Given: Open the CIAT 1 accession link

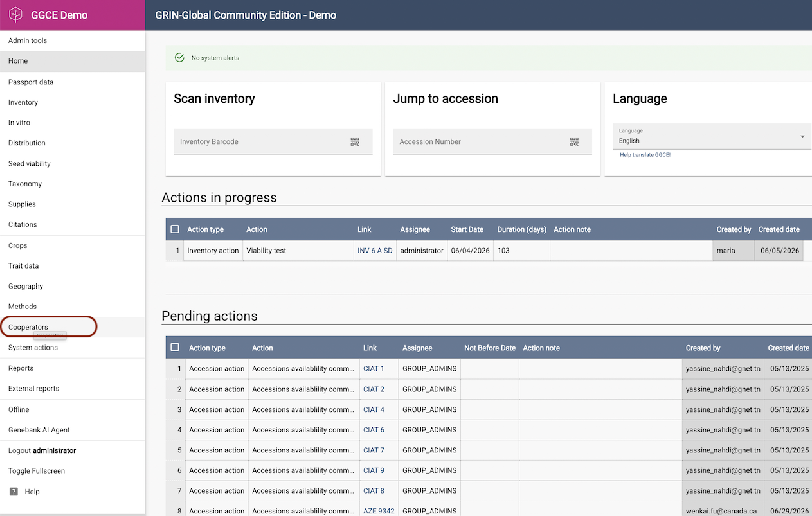Looking at the screenshot, I should 374,369.
